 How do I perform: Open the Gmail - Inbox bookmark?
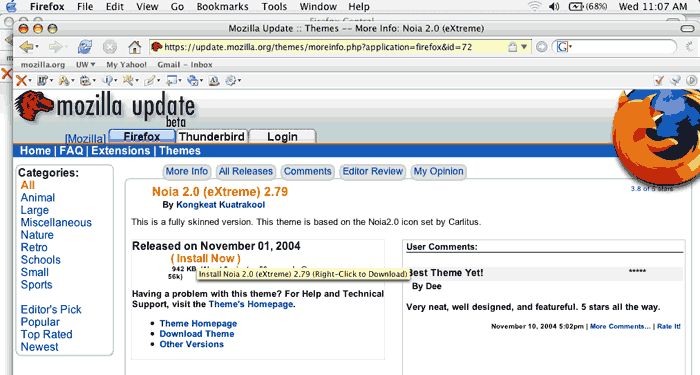[x=185, y=65]
